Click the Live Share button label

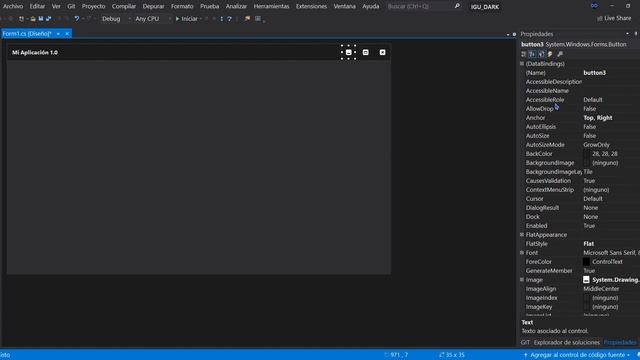[618, 18]
